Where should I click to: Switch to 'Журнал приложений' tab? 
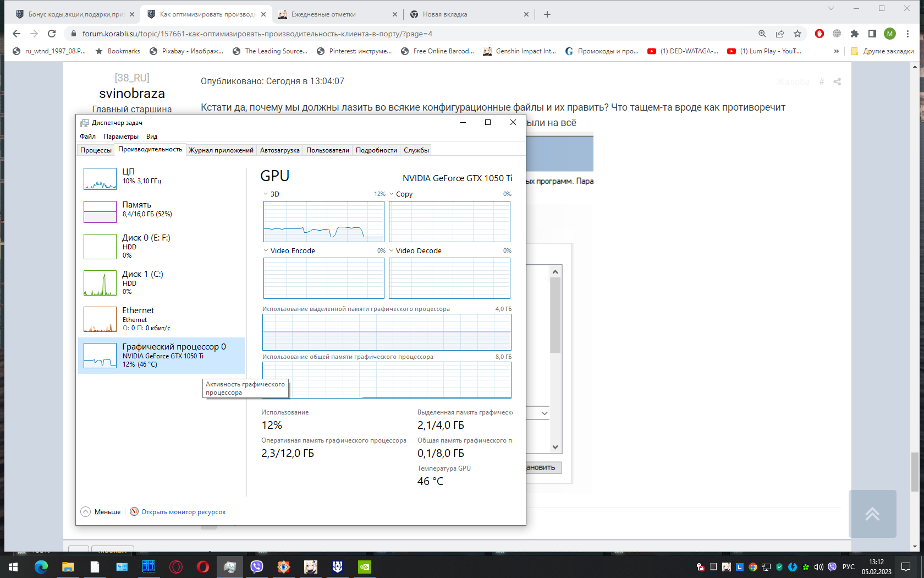[x=221, y=150]
